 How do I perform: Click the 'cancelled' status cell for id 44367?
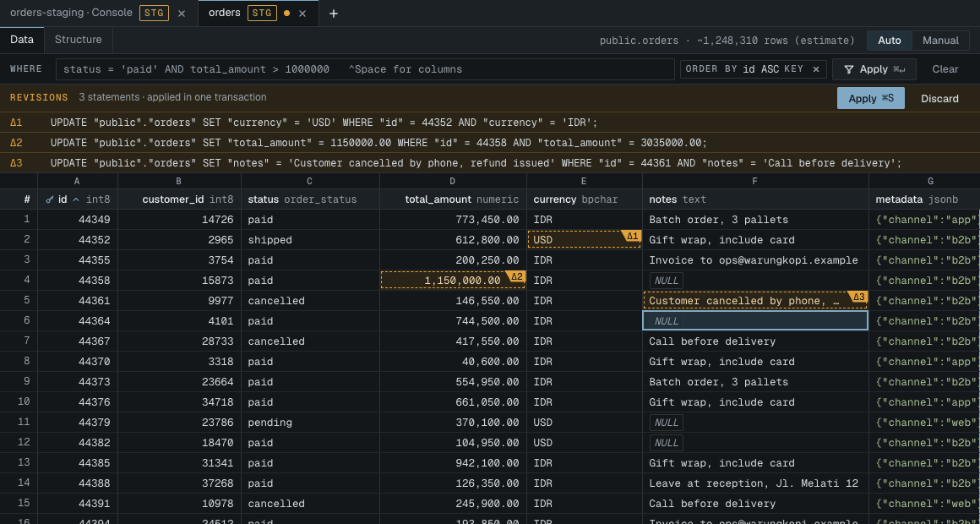pyautogui.click(x=311, y=341)
